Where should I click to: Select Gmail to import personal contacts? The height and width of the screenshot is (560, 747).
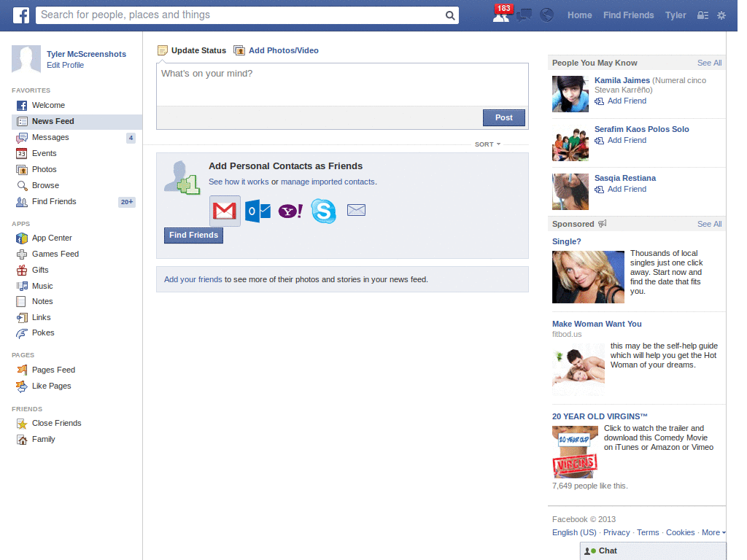point(224,210)
